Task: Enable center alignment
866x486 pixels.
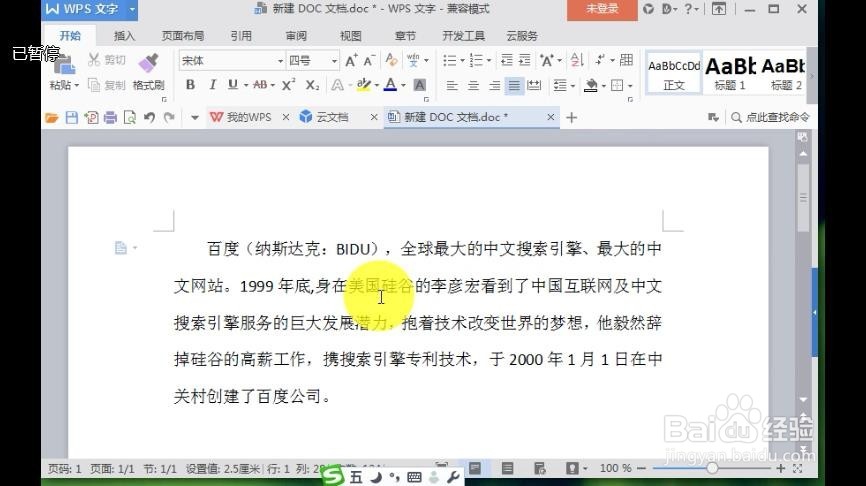Action: point(473,85)
